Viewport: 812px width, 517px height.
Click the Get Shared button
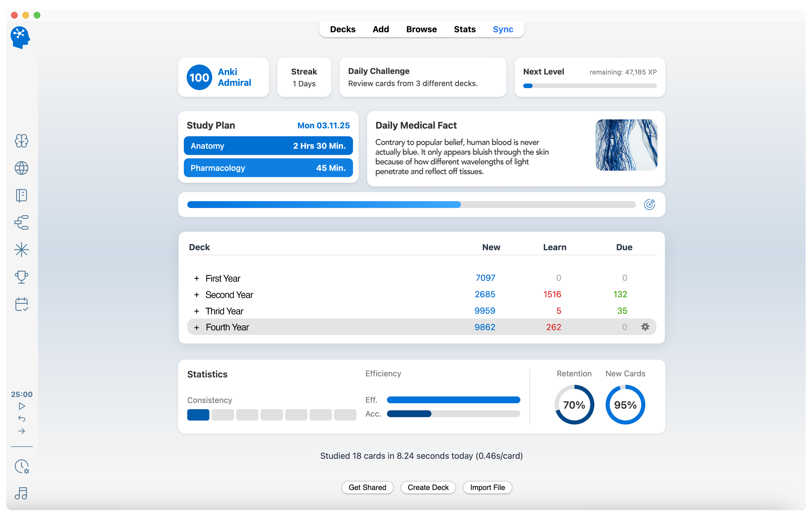coord(367,487)
